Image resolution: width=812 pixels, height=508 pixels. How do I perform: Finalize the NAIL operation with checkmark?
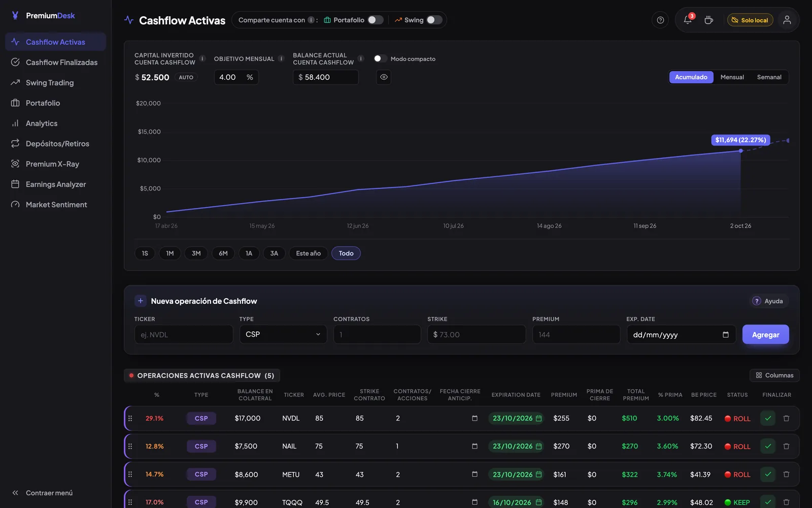pos(768,446)
